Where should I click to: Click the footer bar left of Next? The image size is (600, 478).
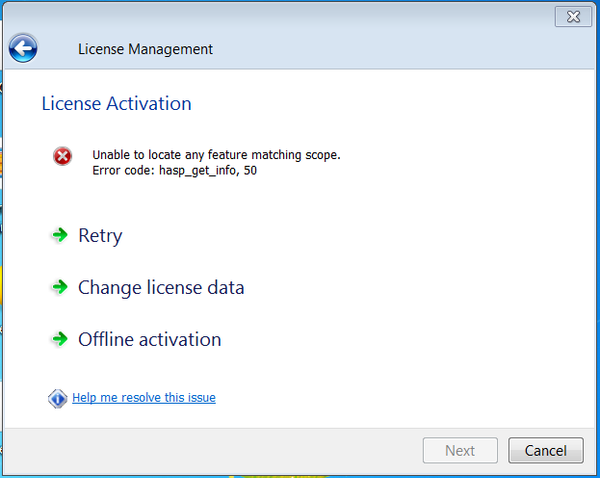point(200,450)
